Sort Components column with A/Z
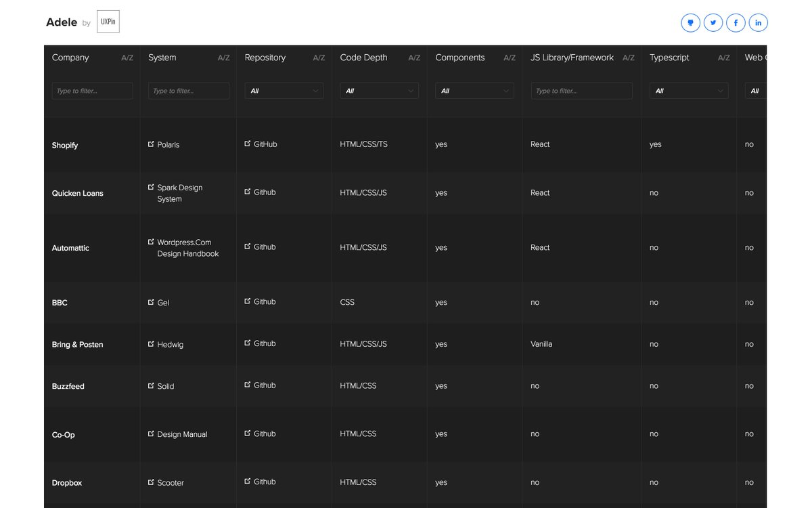The image size is (812, 508). tap(510, 58)
